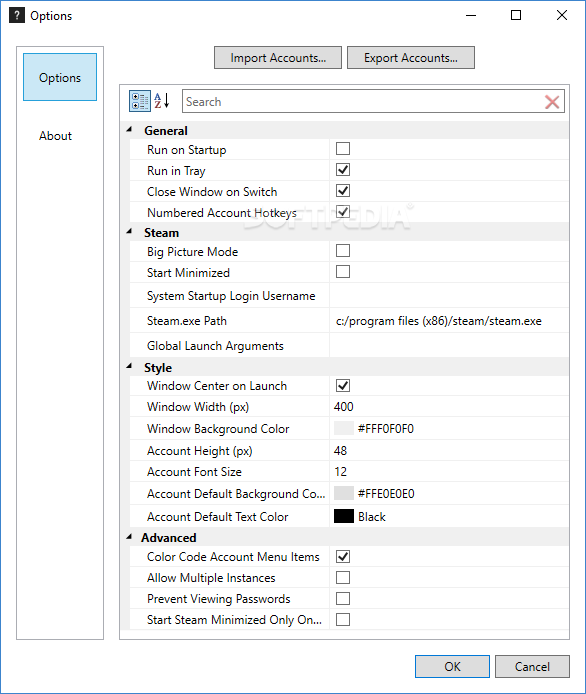Viewport: 586px width, 694px height.
Task: Click the #FFF0F0F0 color value
Action: [386, 428]
